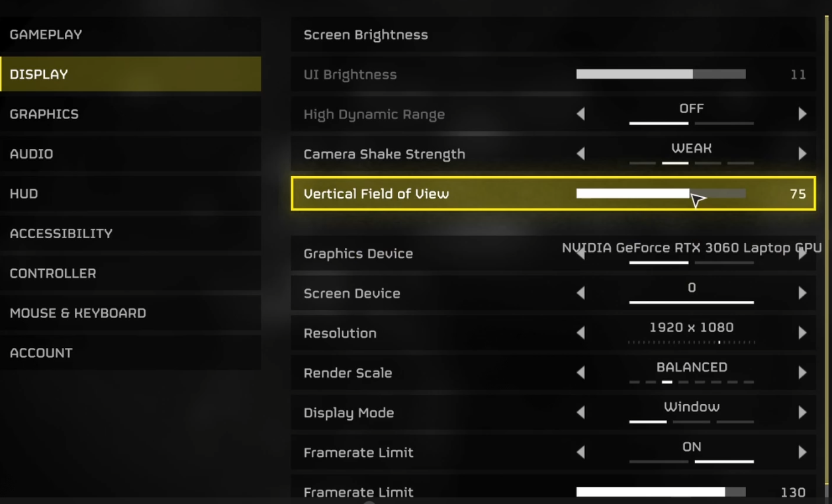
Task: Click left arrow for Camera Shake Strength
Action: pyautogui.click(x=580, y=154)
